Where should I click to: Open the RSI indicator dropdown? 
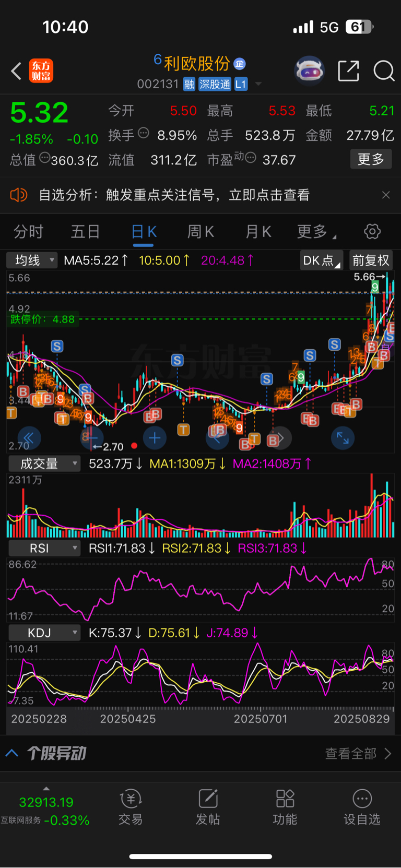pyautogui.click(x=44, y=548)
